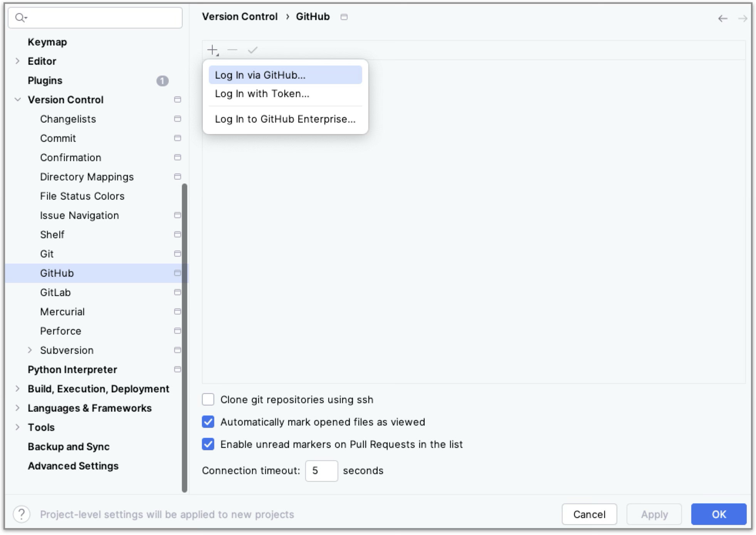
Task: Click the checkmark set default account icon
Action: point(253,50)
